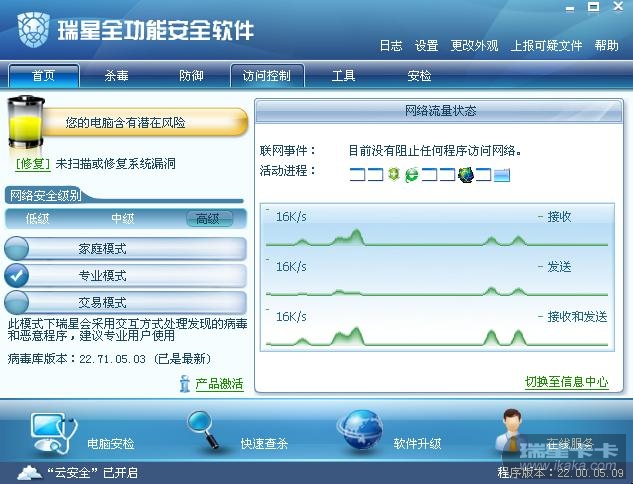Start 快速查杀 via the magnifier icon
The width and height of the screenshot is (633, 484).
pyautogui.click(x=204, y=430)
